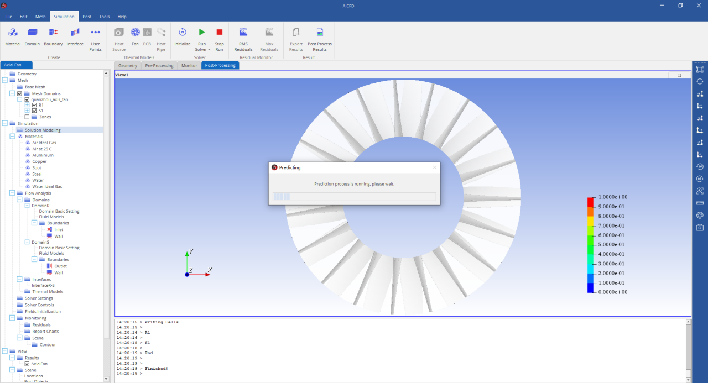Toggle the S1 mesh checkbox in tree
Viewport: 709px width, 384px height.
[x=34, y=110]
